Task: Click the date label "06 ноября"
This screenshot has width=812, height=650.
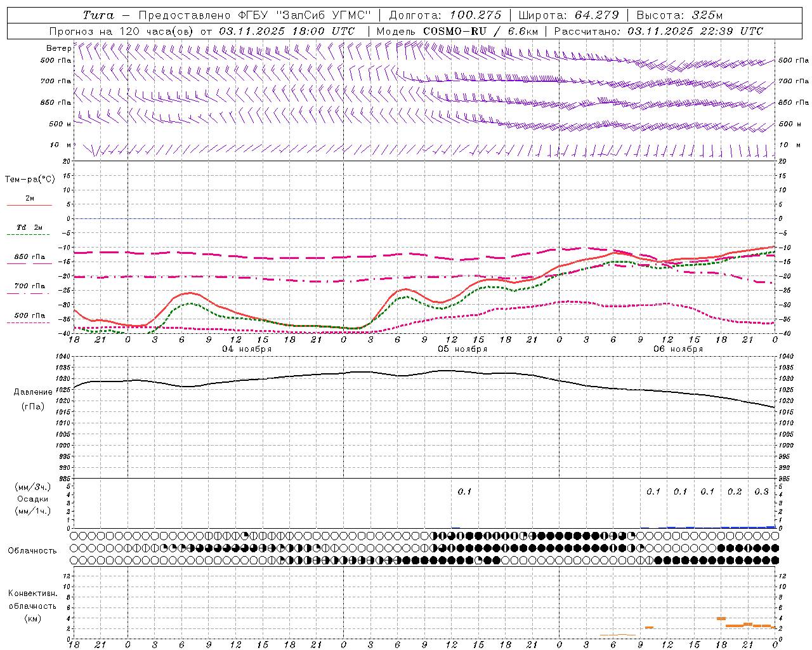Action: (x=678, y=349)
